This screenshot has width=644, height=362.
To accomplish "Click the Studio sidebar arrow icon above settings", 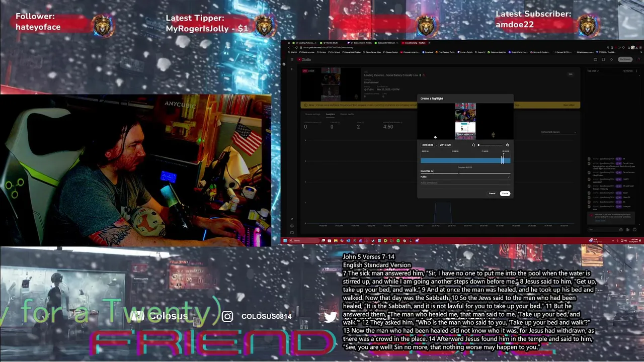I will [292, 219].
